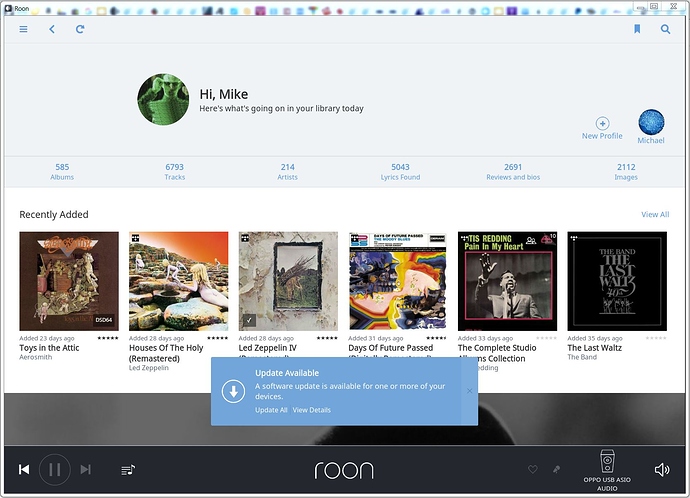Open the 5043 Lyrics Found statistic
The image size is (690, 498).
tap(400, 172)
